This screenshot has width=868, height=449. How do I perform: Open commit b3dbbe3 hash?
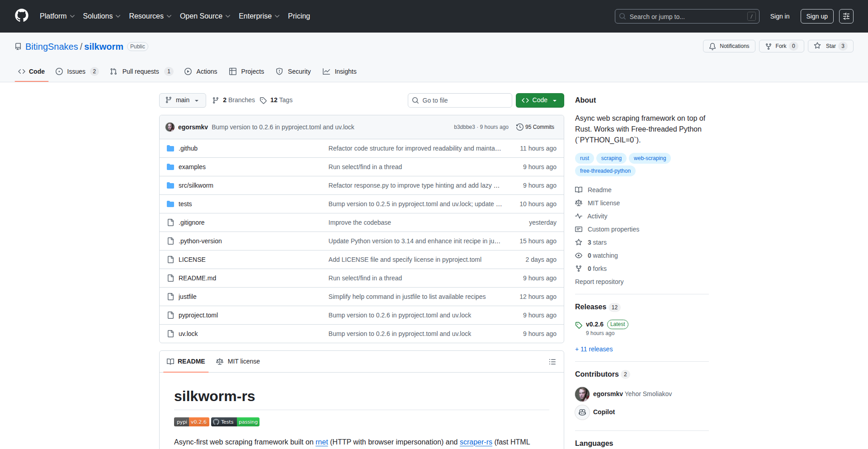click(464, 127)
